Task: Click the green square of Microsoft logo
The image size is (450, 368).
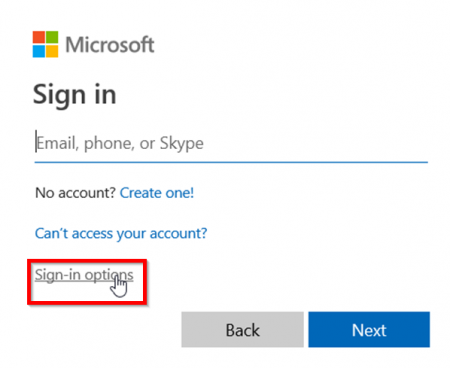Action: [52, 37]
